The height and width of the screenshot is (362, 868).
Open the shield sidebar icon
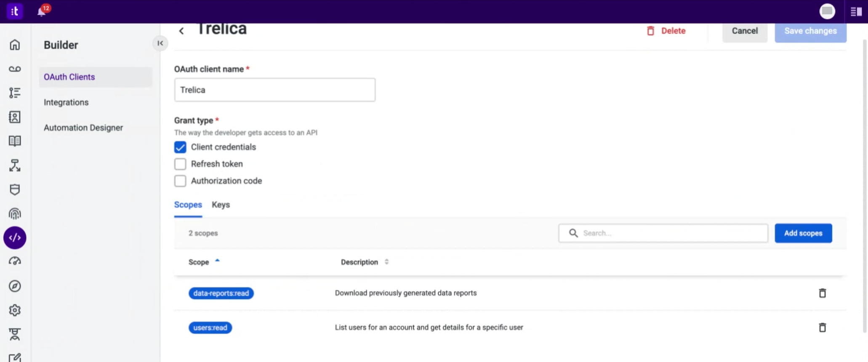tap(15, 189)
